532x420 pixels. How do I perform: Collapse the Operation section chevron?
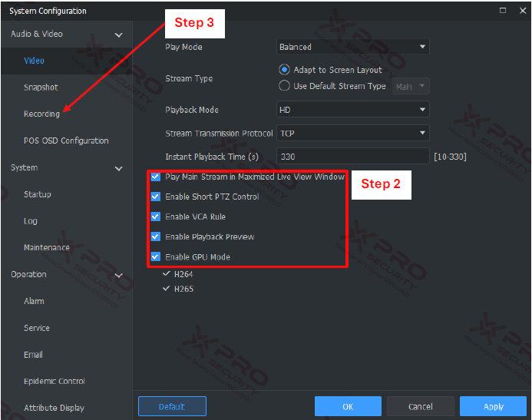[x=119, y=275]
